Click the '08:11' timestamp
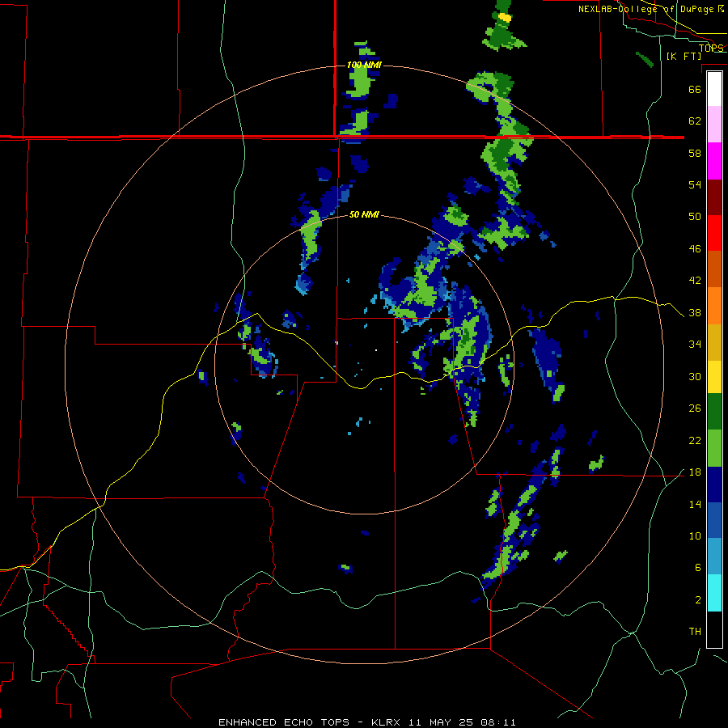728x728 pixels. pyautogui.click(x=497, y=722)
